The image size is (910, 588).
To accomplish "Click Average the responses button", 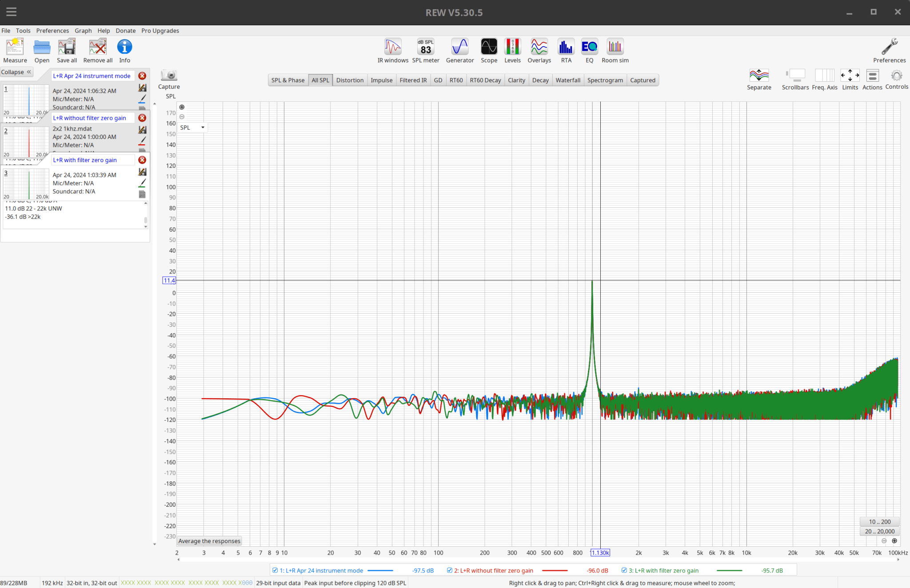I will tap(209, 541).
